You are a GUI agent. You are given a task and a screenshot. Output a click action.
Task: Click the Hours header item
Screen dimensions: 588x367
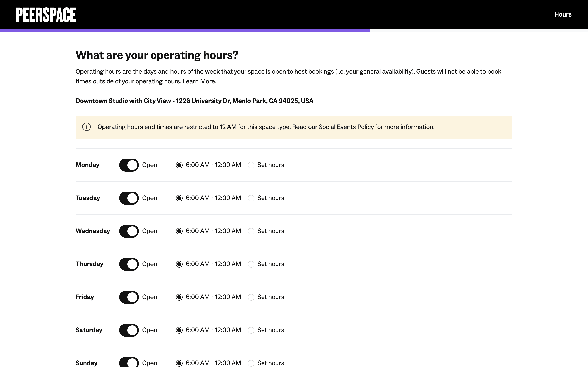(x=563, y=14)
